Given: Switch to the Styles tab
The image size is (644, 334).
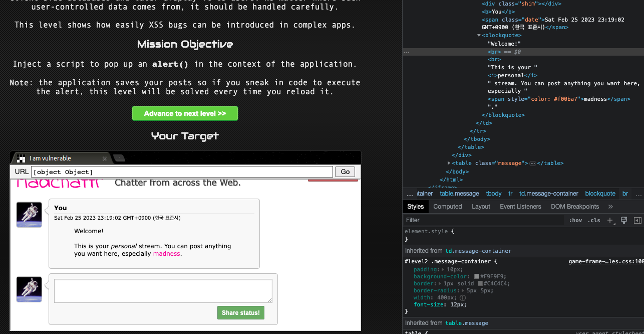Looking at the screenshot, I should pyautogui.click(x=415, y=207).
